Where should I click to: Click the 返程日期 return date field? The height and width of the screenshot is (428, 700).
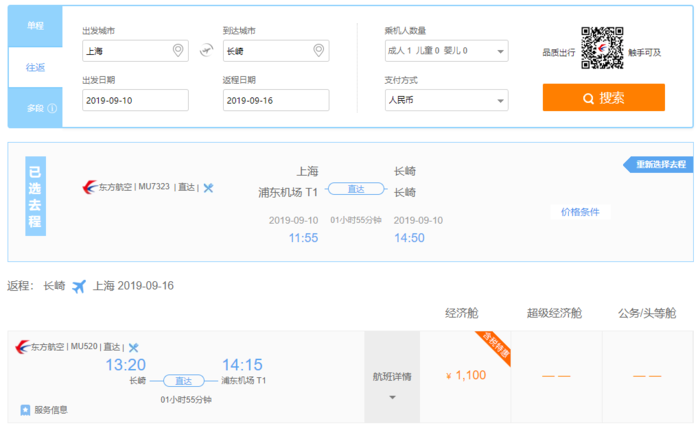(276, 100)
